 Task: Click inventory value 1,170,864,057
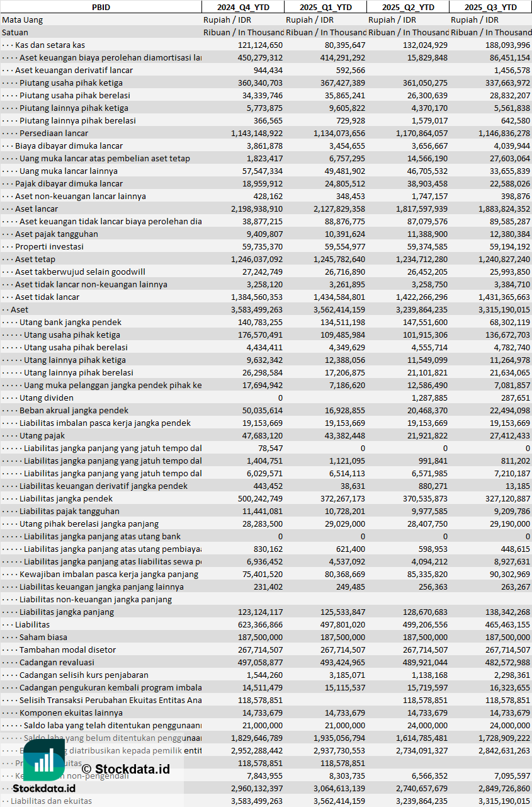click(x=422, y=133)
